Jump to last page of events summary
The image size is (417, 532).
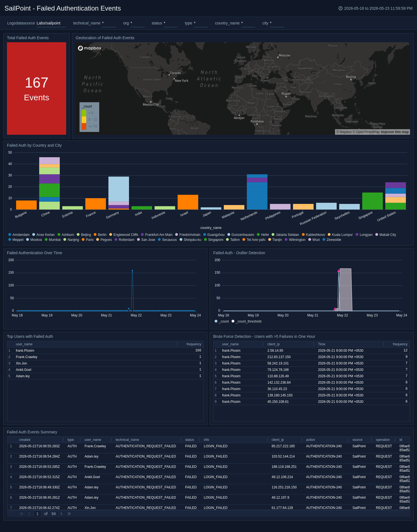tap(69, 514)
